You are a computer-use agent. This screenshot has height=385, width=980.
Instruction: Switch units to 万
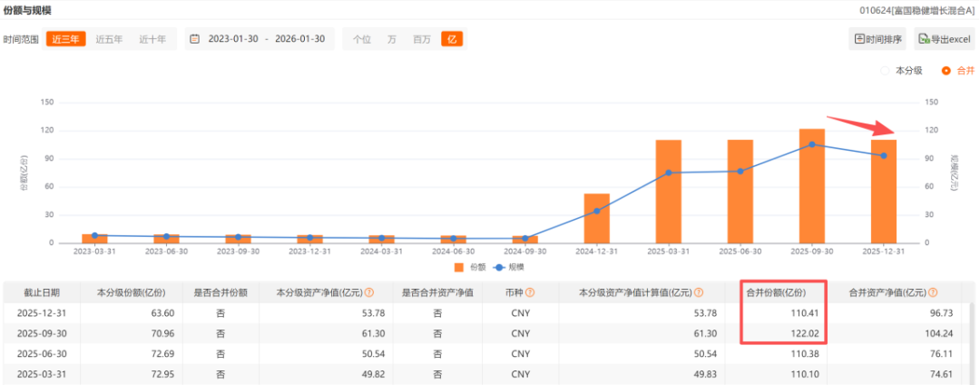(x=392, y=39)
